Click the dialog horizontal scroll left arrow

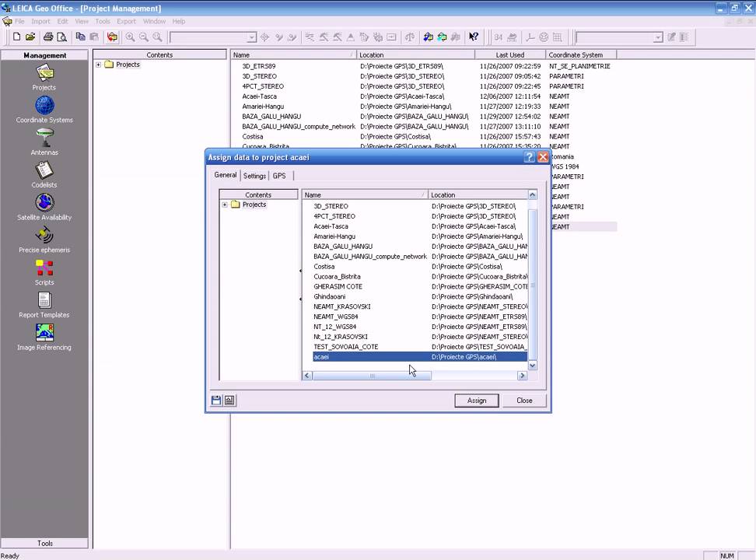point(307,376)
